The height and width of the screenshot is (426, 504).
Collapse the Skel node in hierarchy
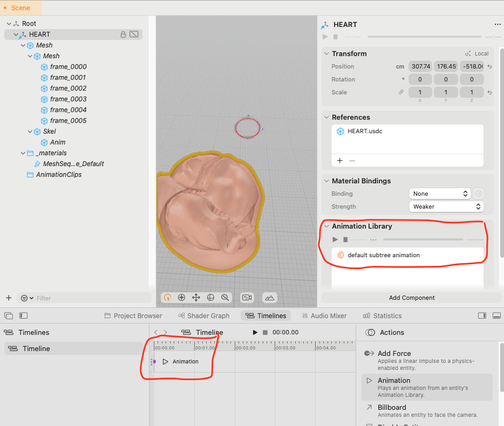[30, 132]
